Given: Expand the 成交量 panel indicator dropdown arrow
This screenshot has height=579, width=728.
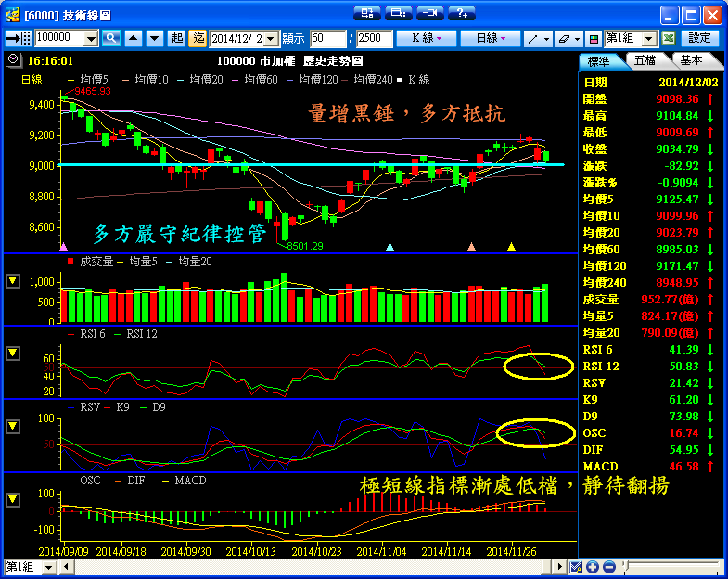Looking at the screenshot, I should tap(13, 281).
